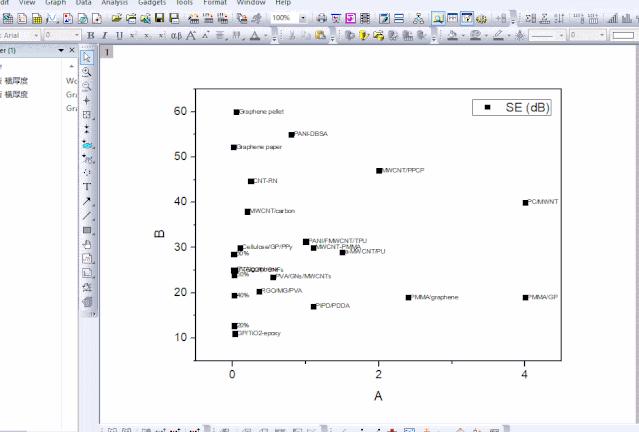Viewport: 639px width, 432px height.
Task: Open the Graph menu
Action: [x=55, y=2]
